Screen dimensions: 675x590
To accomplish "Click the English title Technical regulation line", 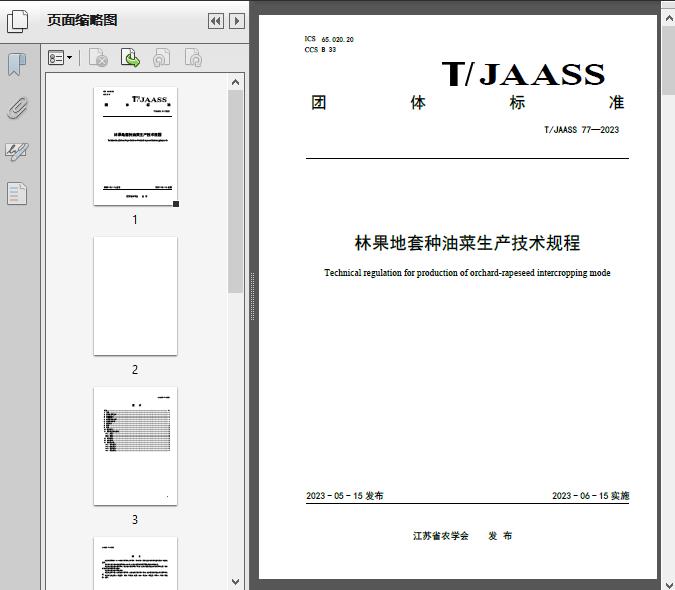I will [467, 273].
